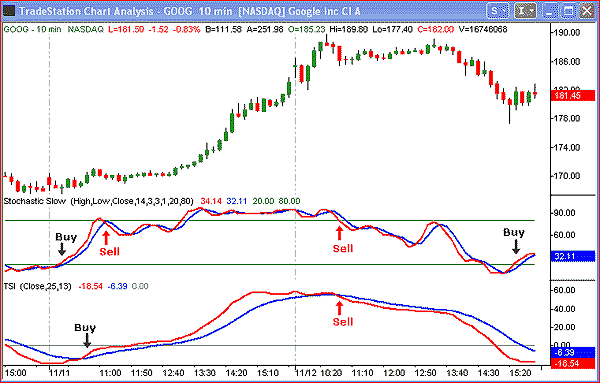
Task: Click the 15:10 time axis label
Action: click(268, 373)
